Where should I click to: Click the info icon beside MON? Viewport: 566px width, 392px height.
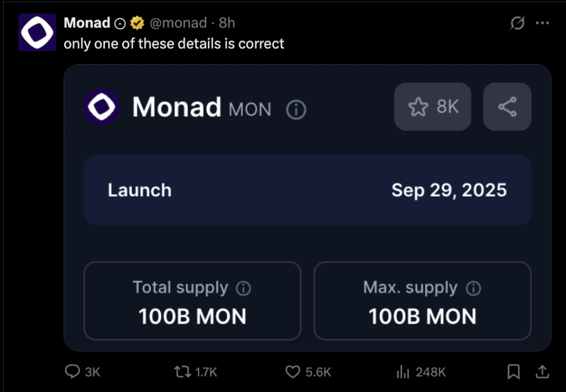coord(296,110)
